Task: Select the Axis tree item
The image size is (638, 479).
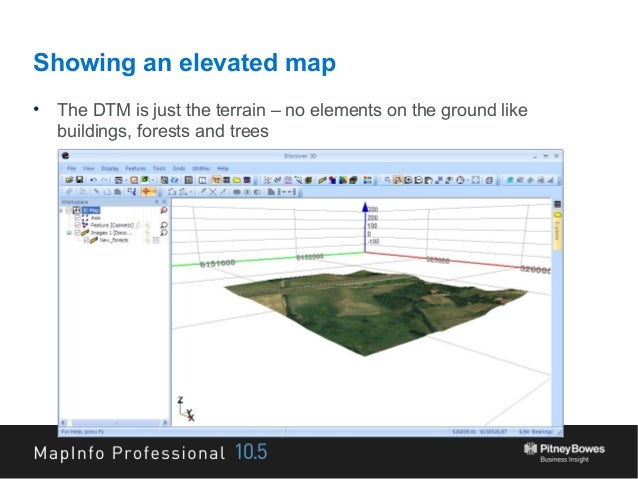Action: tap(96, 218)
